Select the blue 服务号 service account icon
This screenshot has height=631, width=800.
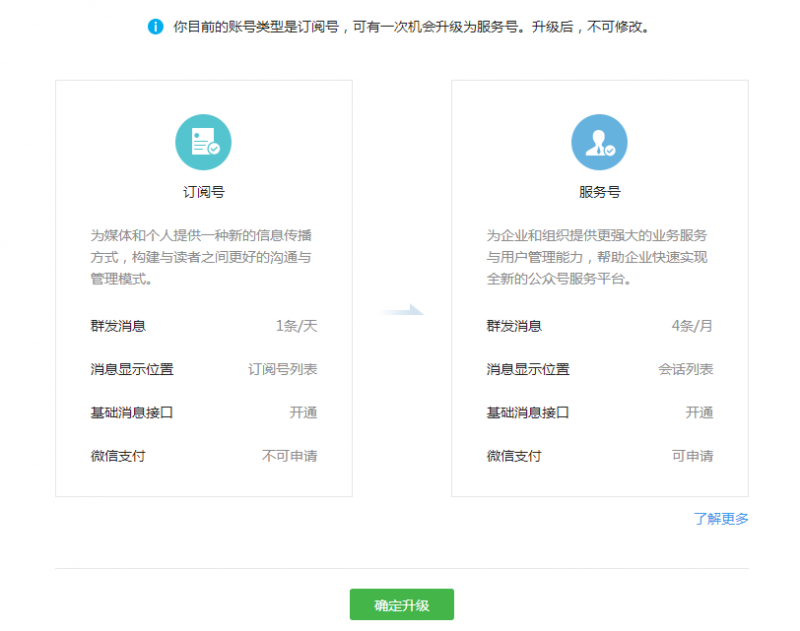tap(599, 141)
